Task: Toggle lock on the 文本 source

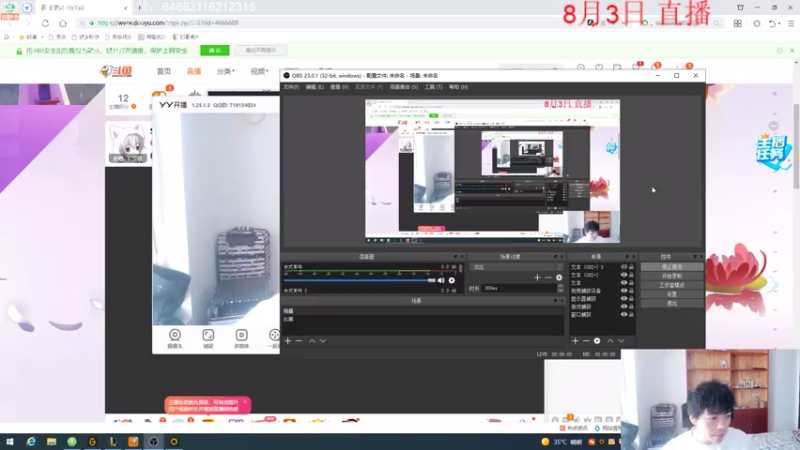Action: [x=631, y=283]
